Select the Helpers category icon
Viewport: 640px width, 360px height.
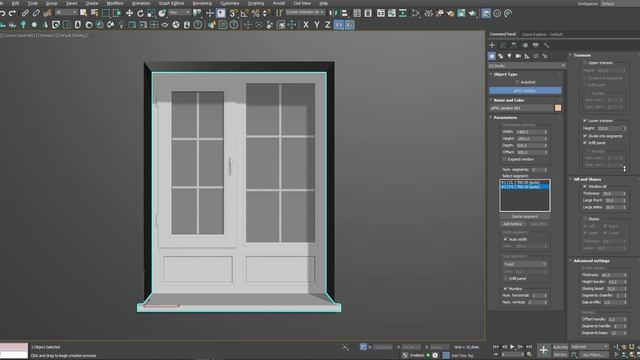coord(527,56)
